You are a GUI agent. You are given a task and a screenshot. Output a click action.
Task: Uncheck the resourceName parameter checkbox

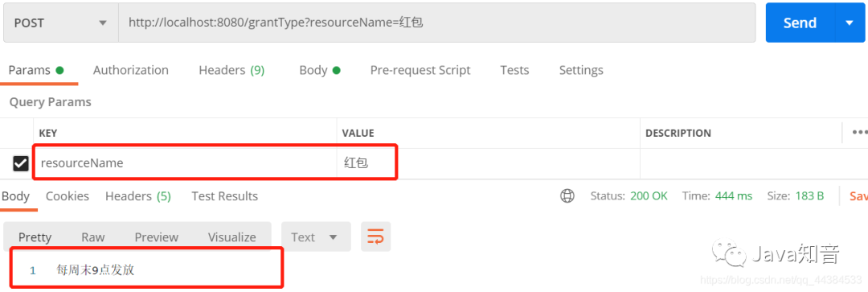(21, 163)
